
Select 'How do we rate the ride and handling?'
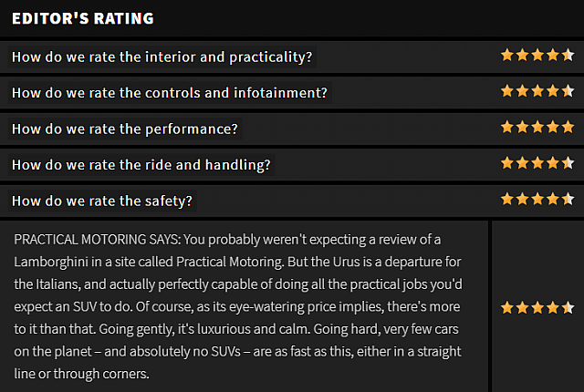pos(141,165)
